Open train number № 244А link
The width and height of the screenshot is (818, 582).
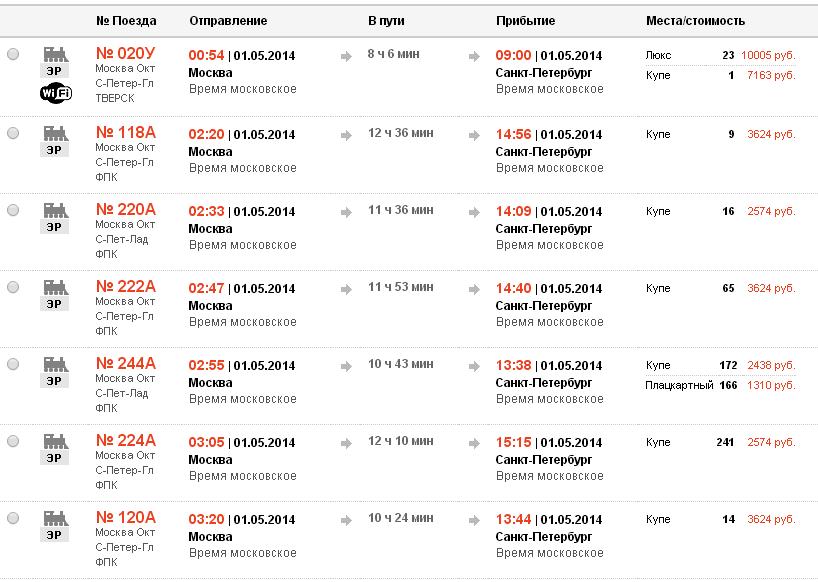[x=126, y=364]
